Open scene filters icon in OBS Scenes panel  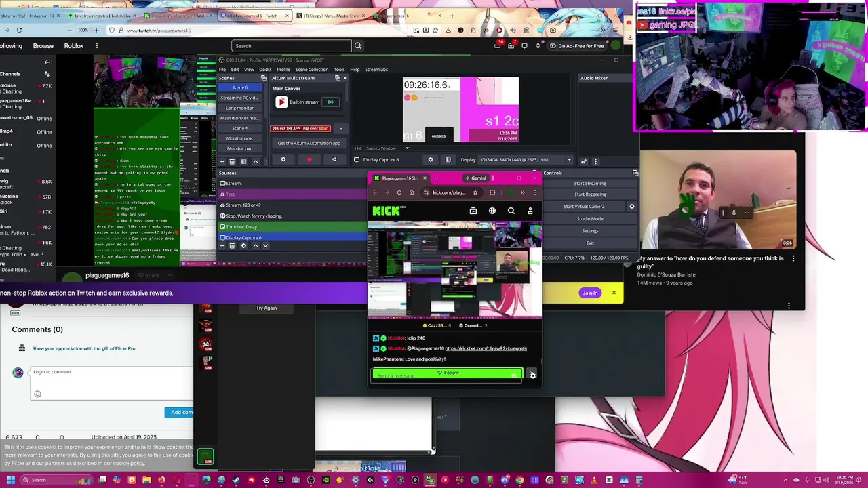243,161
